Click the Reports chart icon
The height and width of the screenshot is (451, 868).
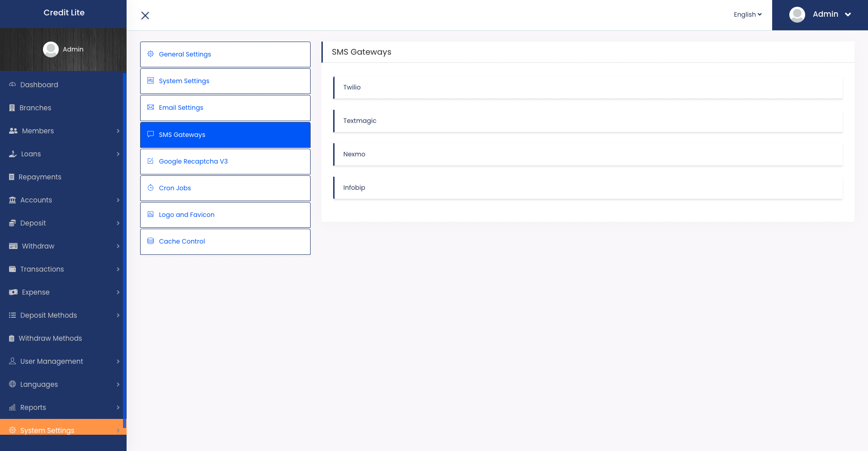click(x=13, y=407)
